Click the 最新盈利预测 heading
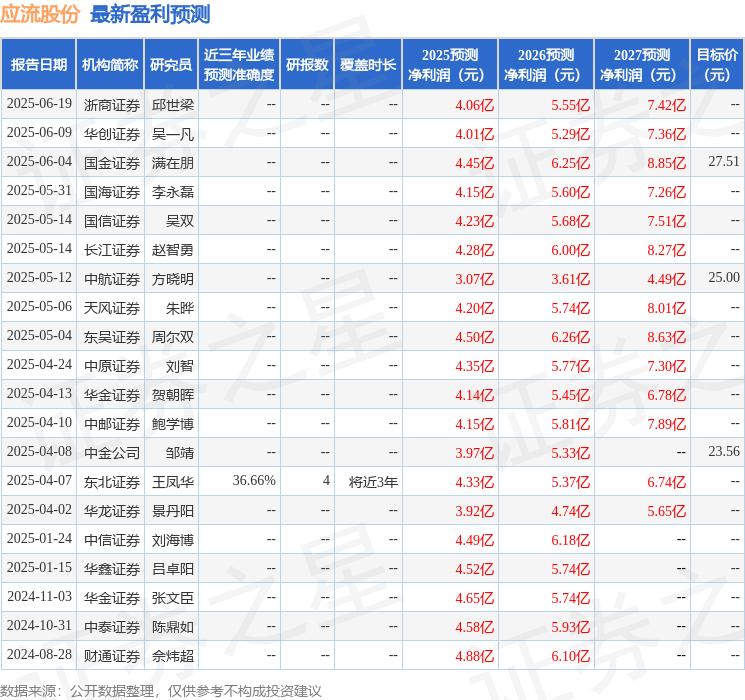Image resolution: width=745 pixels, height=700 pixels. point(150,14)
